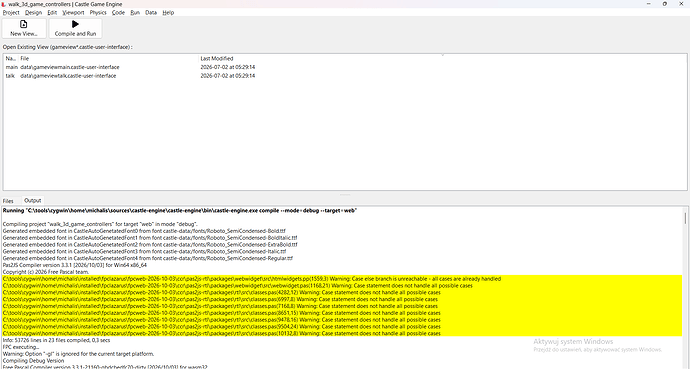Open the Edit menu
The width and height of the screenshot is (690, 369).
point(52,13)
